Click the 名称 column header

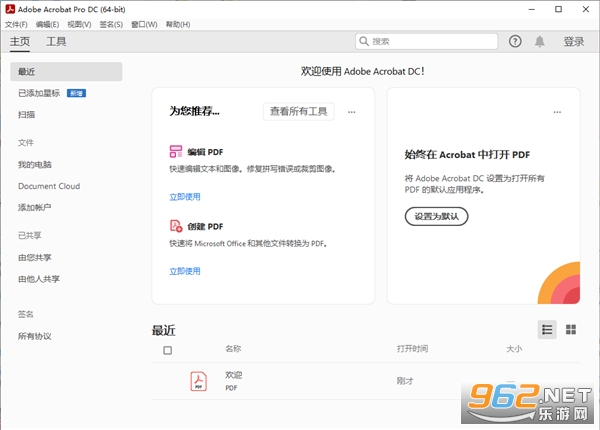tap(233, 349)
